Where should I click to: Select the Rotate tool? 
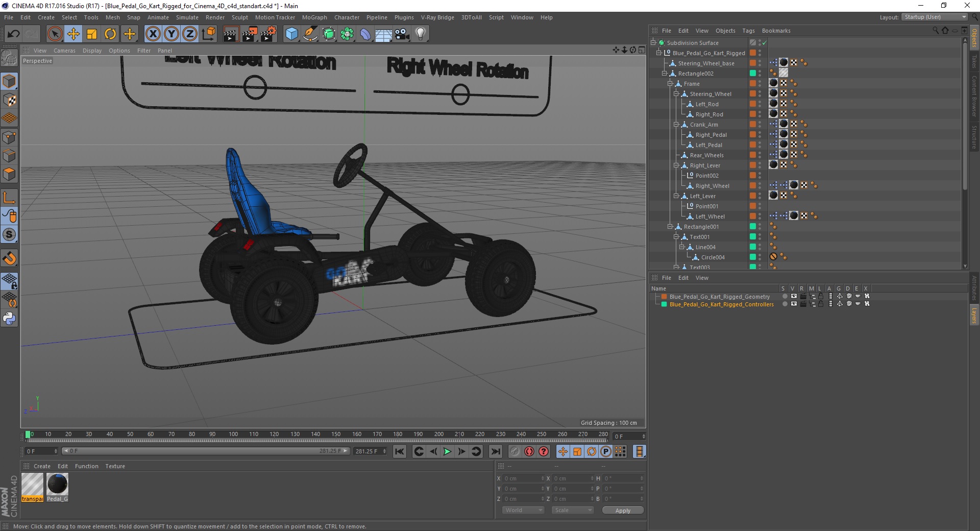[x=110, y=34]
